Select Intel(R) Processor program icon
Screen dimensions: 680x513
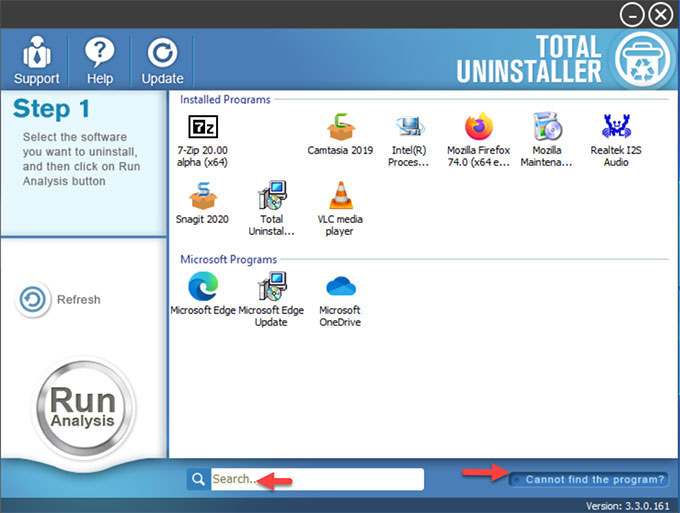(x=409, y=127)
